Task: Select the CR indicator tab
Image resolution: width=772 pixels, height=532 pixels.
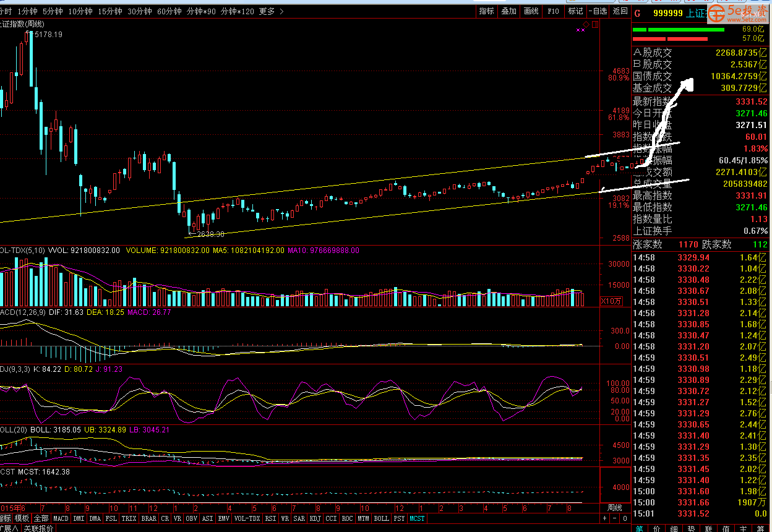Action: [165, 518]
